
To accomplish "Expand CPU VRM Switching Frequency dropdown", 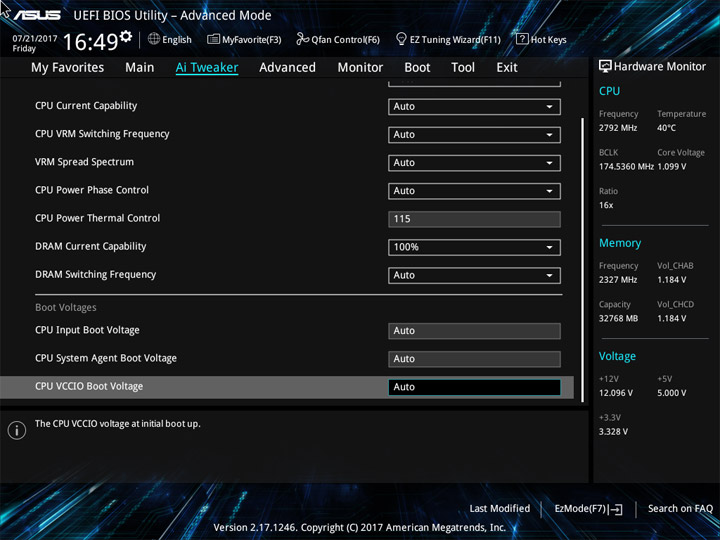I will point(474,135).
